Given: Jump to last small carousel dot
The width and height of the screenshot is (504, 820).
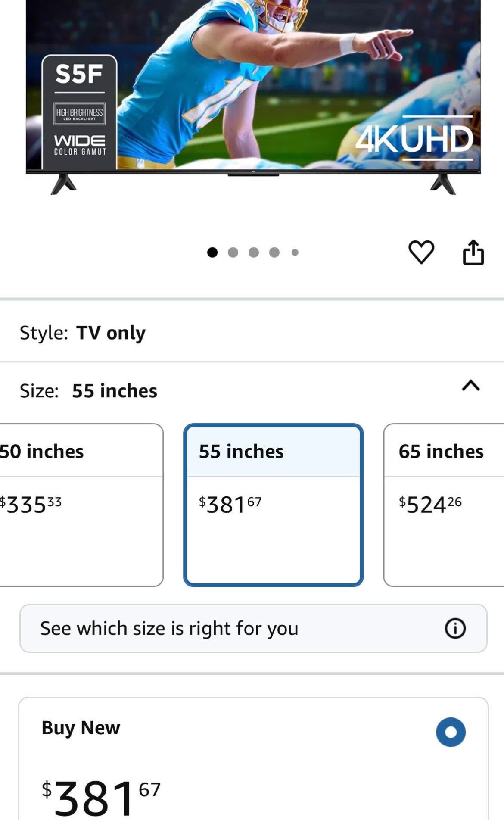Looking at the screenshot, I should click(x=295, y=253).
